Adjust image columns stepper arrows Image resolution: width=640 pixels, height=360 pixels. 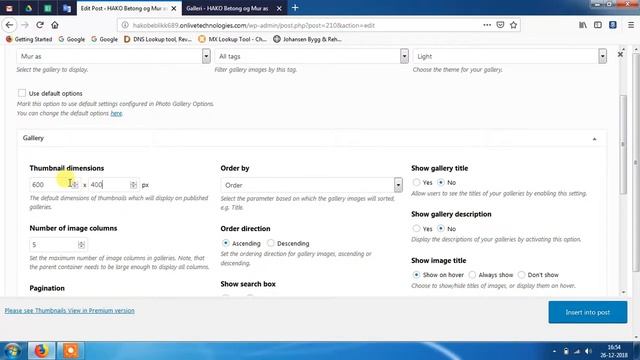[x=81, y=244]
